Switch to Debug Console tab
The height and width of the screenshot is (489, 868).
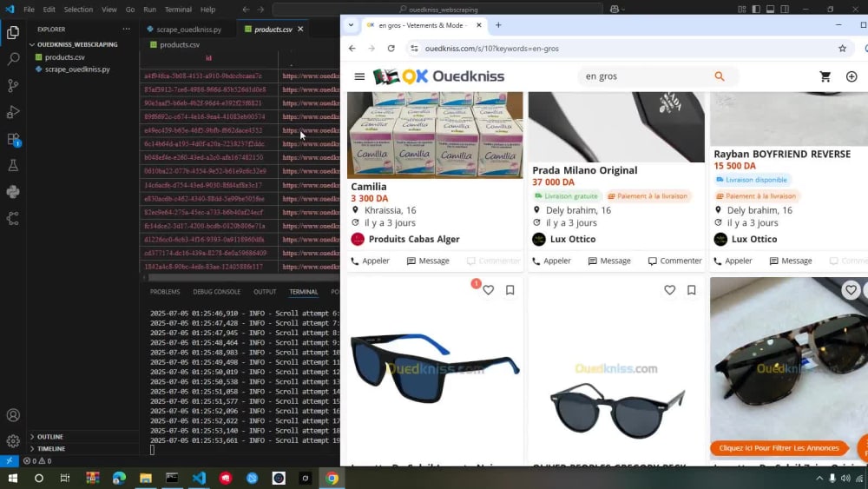(216, 292)
